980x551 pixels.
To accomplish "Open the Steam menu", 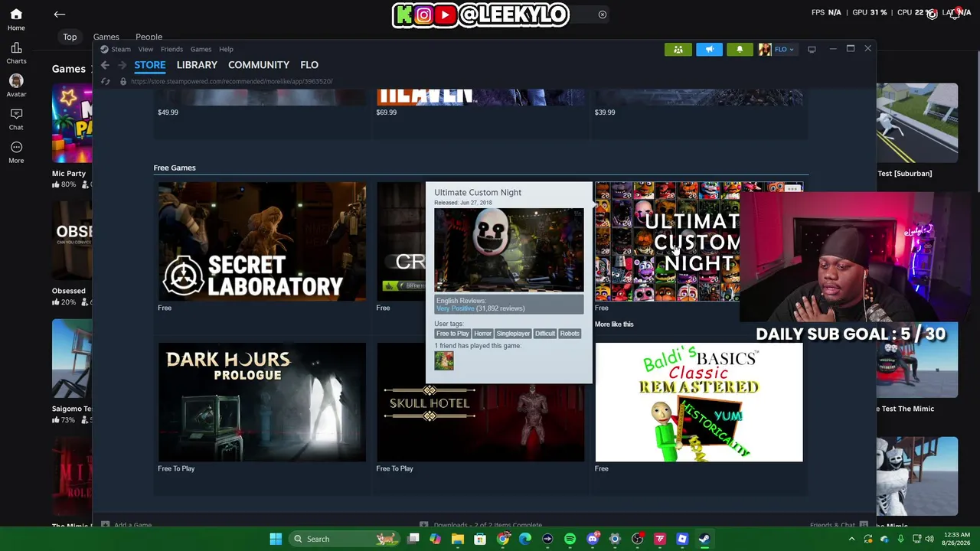I will coord(121,49).
